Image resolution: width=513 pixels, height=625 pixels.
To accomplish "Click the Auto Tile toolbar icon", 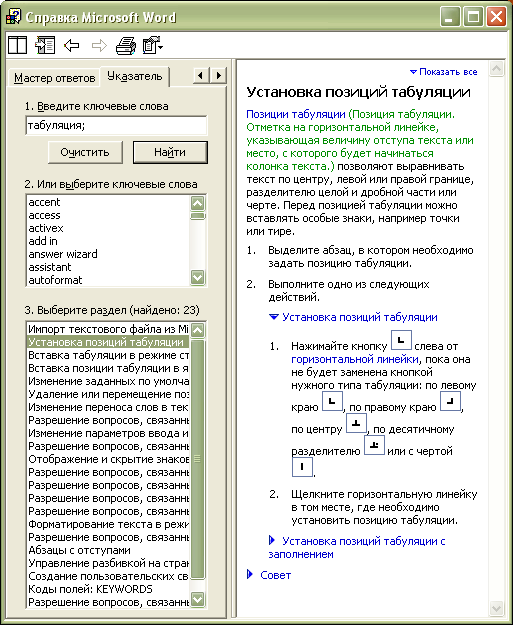I will click(17, 45).
